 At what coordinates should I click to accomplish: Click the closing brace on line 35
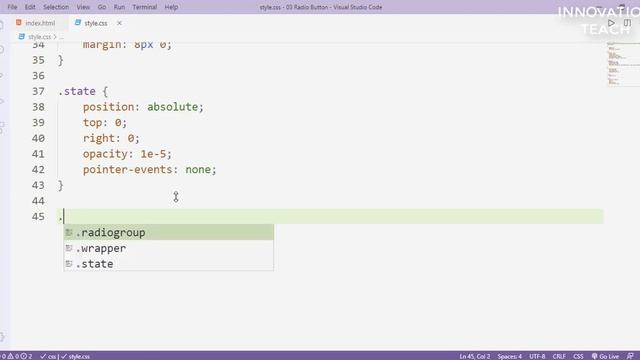click(61, 60)
